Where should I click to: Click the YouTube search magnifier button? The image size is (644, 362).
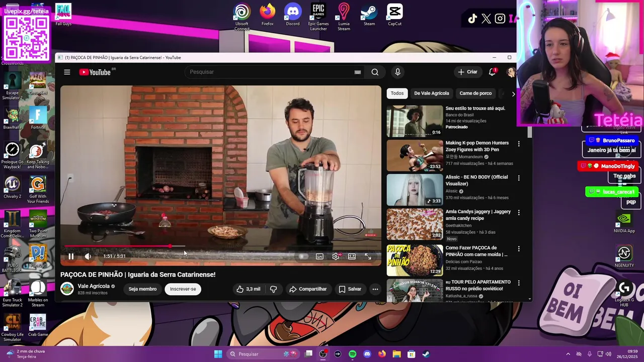tap(375, 72)
